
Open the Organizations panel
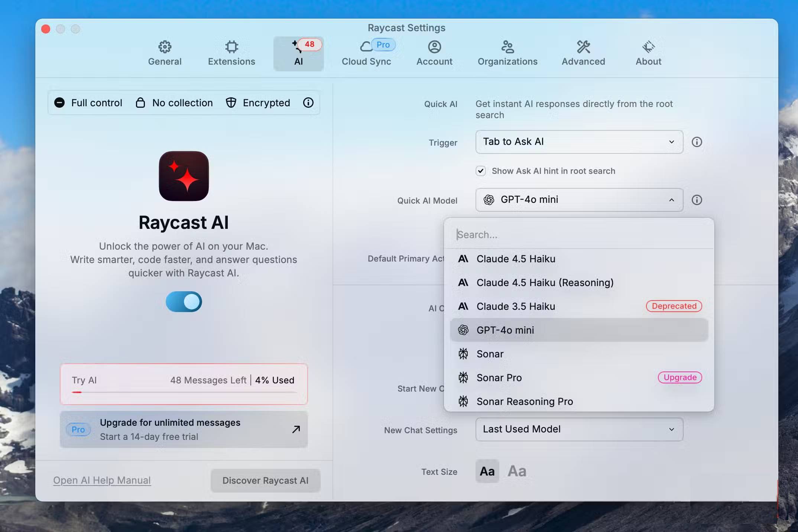pos(507,53)
